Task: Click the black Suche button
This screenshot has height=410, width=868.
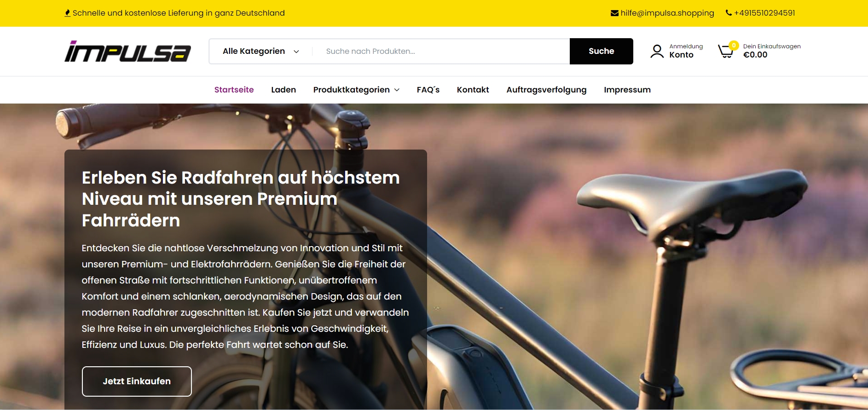Action: coord(601,51)
